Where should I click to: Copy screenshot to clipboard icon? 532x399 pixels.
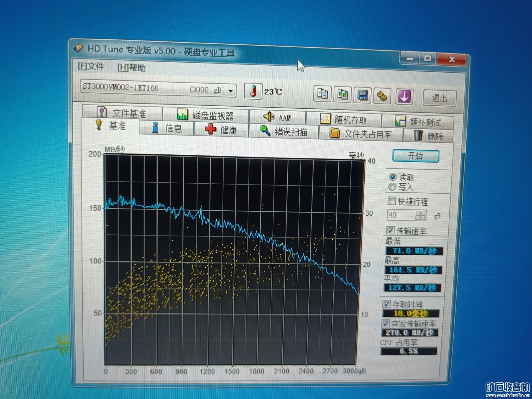(343, 95)
